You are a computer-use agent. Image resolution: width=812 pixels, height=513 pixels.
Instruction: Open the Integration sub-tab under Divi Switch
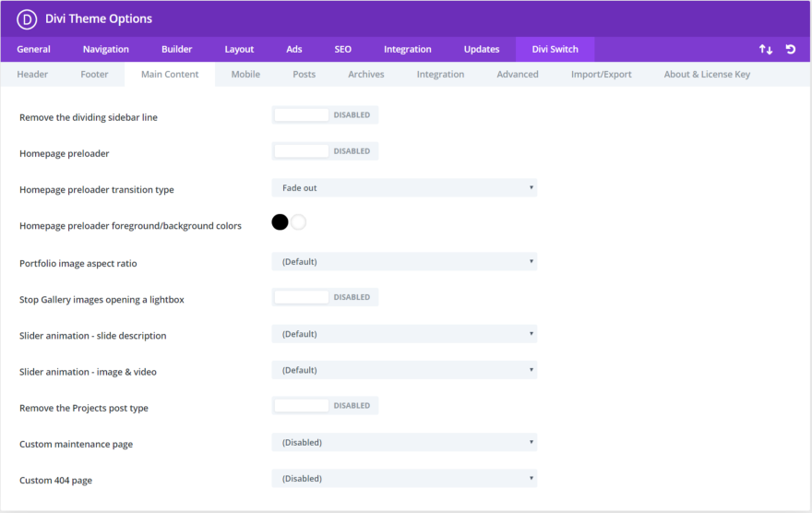[x=441, y=74]
